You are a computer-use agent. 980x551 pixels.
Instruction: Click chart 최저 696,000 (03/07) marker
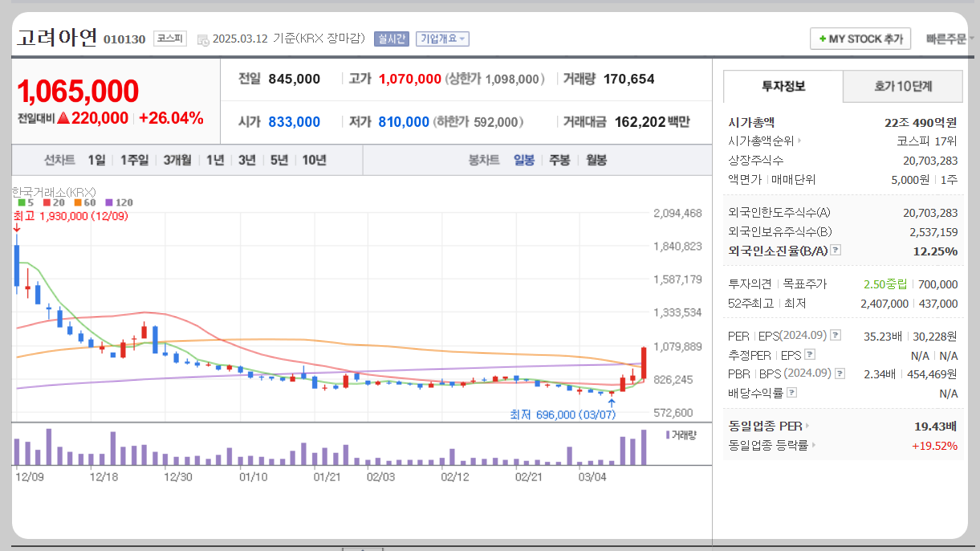pyautogui.click(x=563, y=414)
